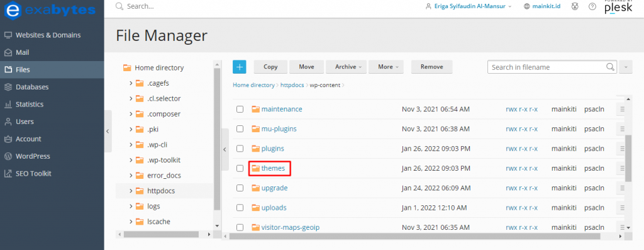Image resolution: width=644 pixels, height=250 pixels.
Task: Go to httpdocs breadcrumb
Action: pyautogui.click(x=292, y=85)
